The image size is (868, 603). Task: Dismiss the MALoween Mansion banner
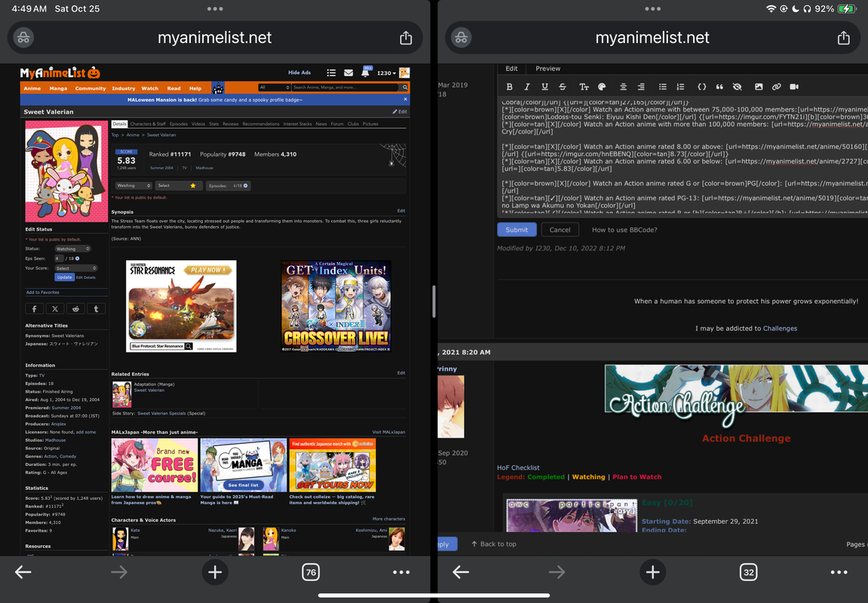pos(405,99)
